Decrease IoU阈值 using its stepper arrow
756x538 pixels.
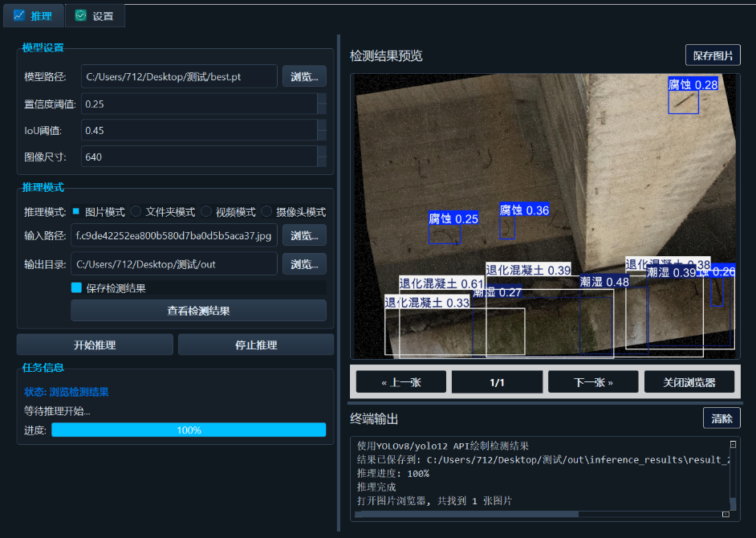(322, 135)
